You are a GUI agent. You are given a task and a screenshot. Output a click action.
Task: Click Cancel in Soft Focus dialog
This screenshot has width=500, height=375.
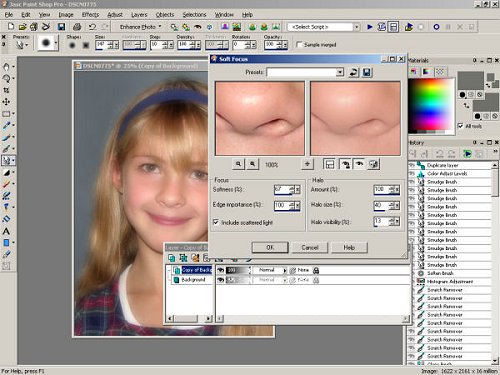(310, 247)
